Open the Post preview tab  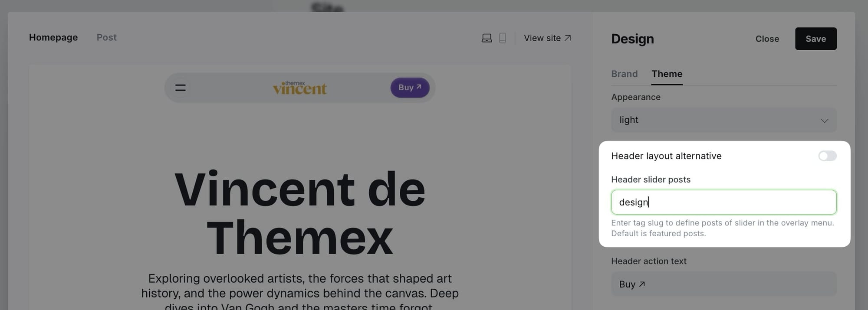[x=106, y=37]
